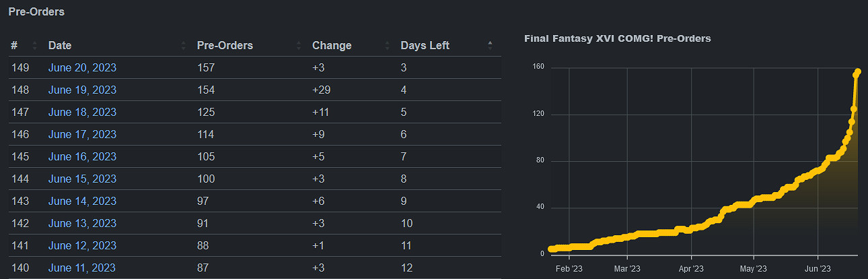The height and width of the screenshot is (279, 868).
Task: Follow the June 18, 2023 link
Action: (82, 112)
